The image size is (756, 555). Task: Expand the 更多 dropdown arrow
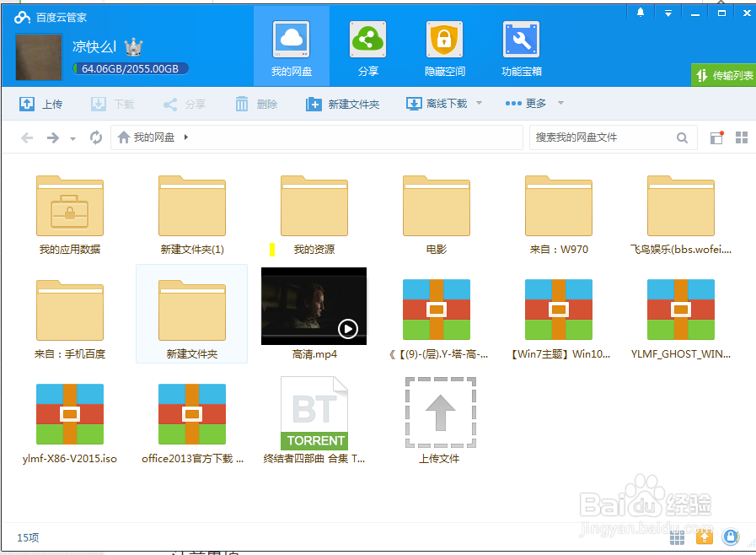tap(560, 103)
